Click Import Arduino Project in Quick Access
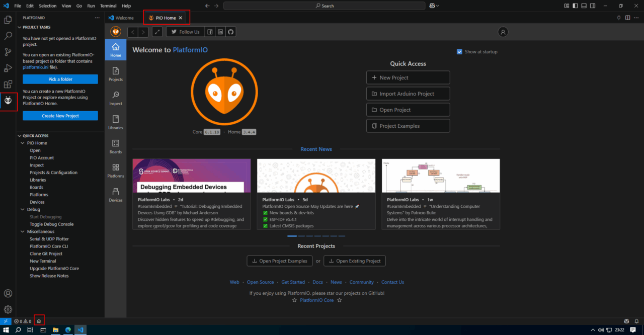Image resolution: width=644 pixels, height=335 pixels. coord(408,94)
